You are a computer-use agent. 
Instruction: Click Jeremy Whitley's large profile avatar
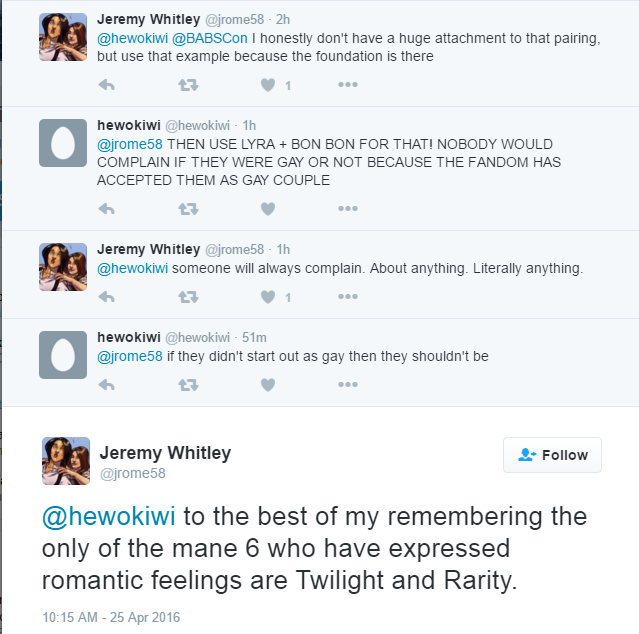[x=66, y=461]
